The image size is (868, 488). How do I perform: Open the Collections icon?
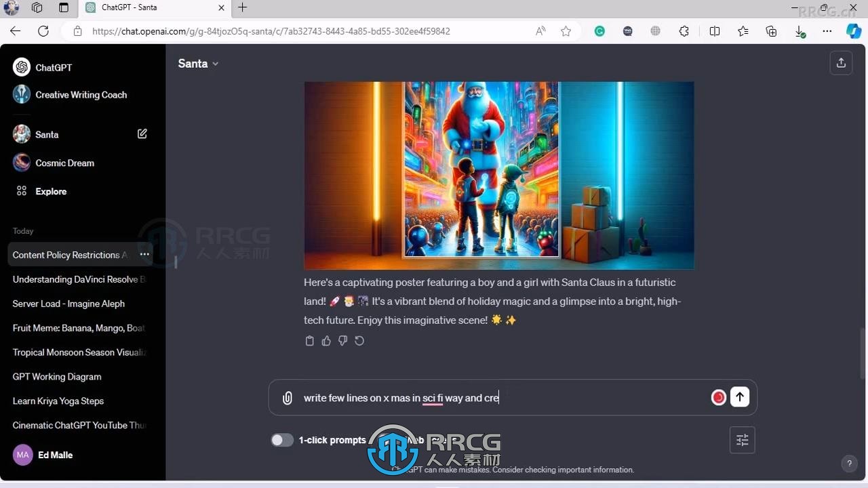coord(771,31)
